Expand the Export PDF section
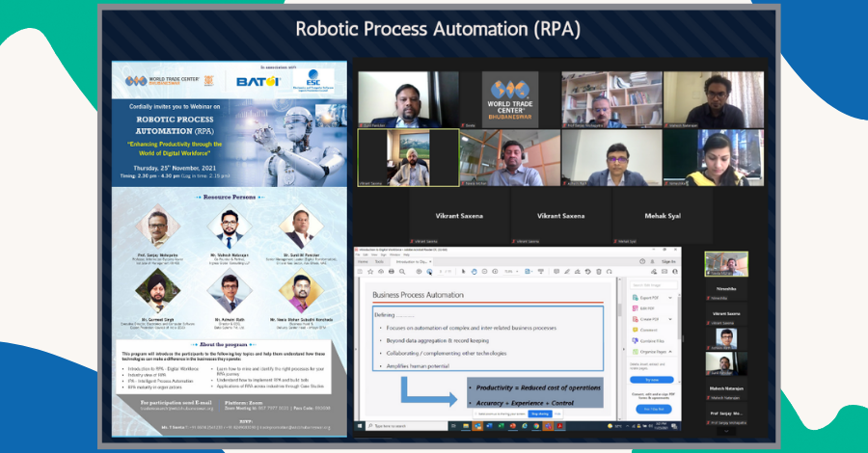Screen dimensions: 868x453 point(670,298)
